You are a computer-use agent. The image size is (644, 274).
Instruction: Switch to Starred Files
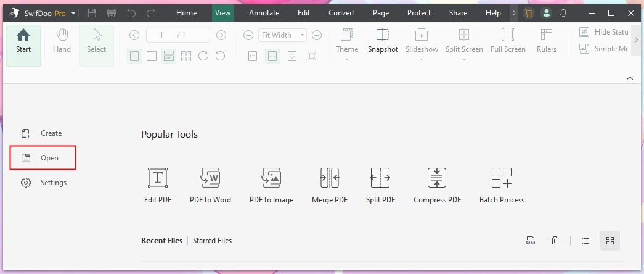(x=213, y=241)
